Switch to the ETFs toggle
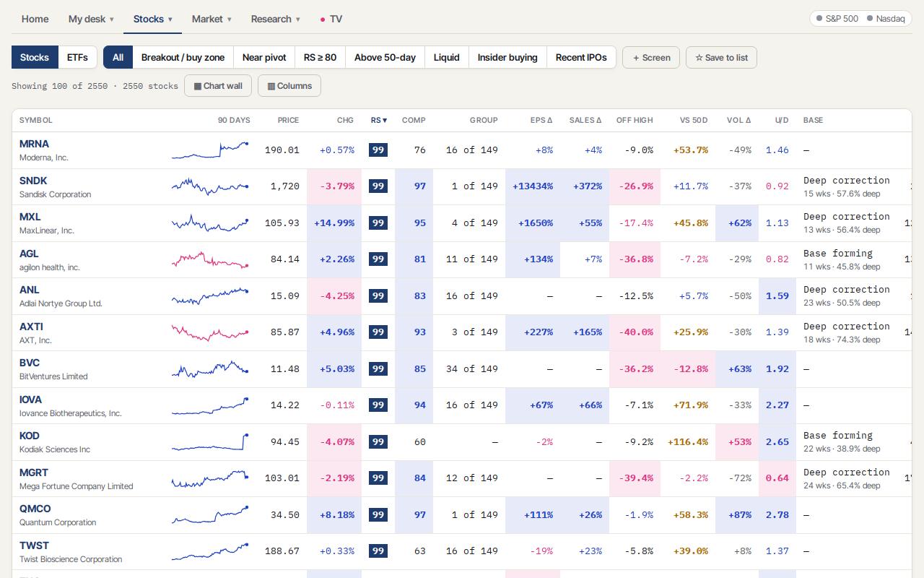The width and height of the screenshot is (924, 578). 77,57
